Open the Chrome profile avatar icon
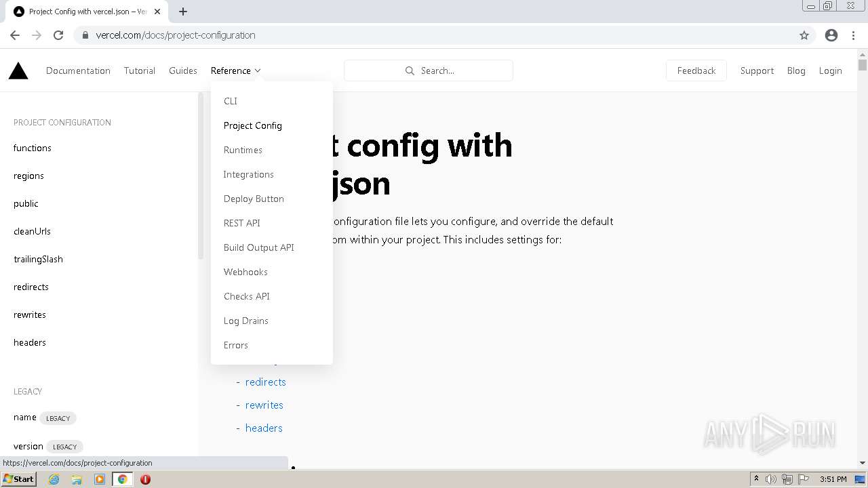The height and width of the screenshot is (488, 868). [831, 35]
